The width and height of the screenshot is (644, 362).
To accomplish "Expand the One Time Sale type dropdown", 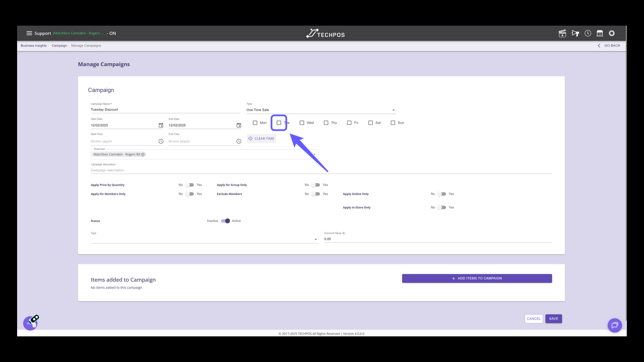I will click(393, 110).
